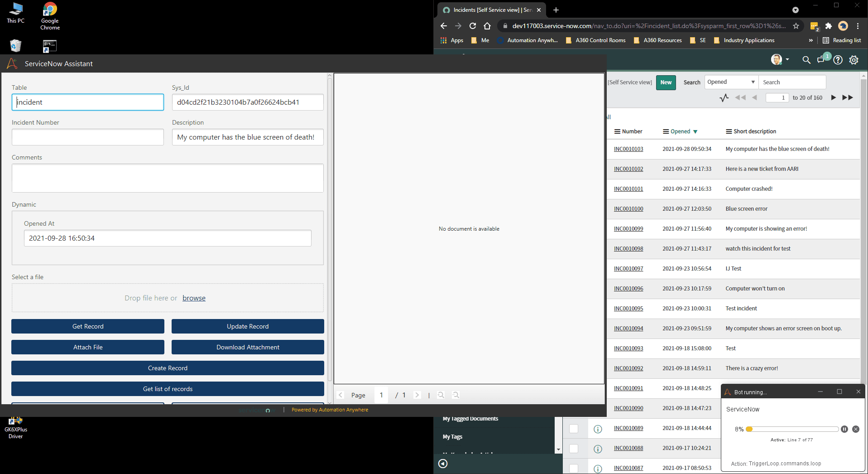Viewport: 868px width, 474px height.
Task: Open Chrome tab search dropdown
Action: pos(796,10)
